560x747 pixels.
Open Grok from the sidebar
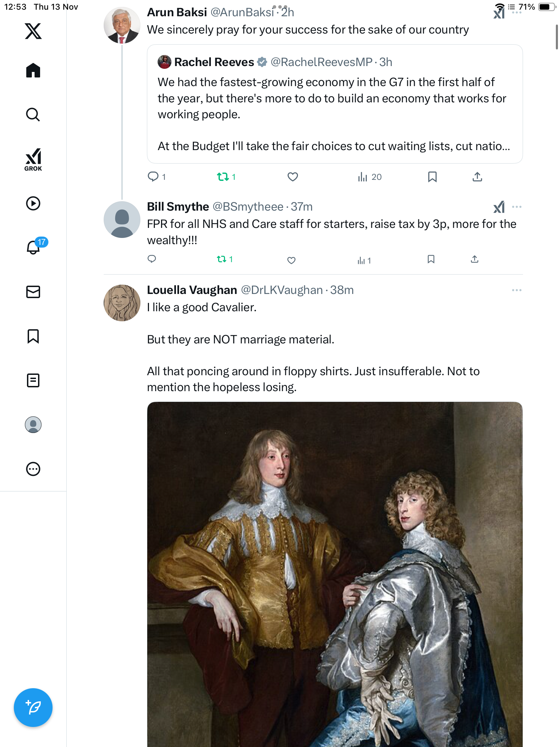coord(33,159)
